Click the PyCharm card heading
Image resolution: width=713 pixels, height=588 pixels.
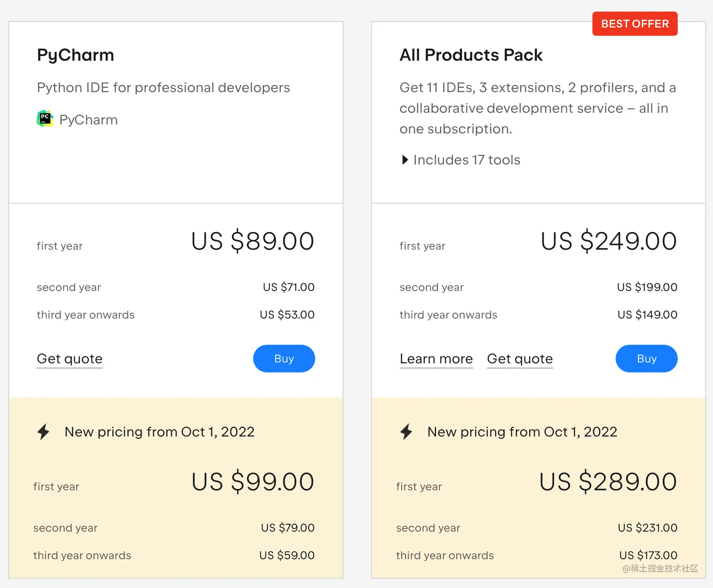point(75,55)
